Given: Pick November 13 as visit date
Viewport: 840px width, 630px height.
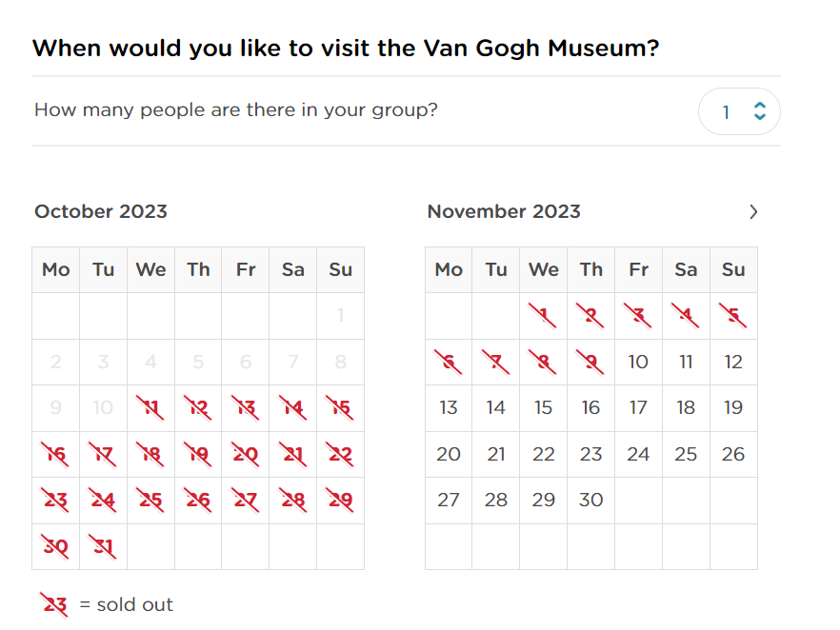Looking at the screenshot, I should point(449,408).
